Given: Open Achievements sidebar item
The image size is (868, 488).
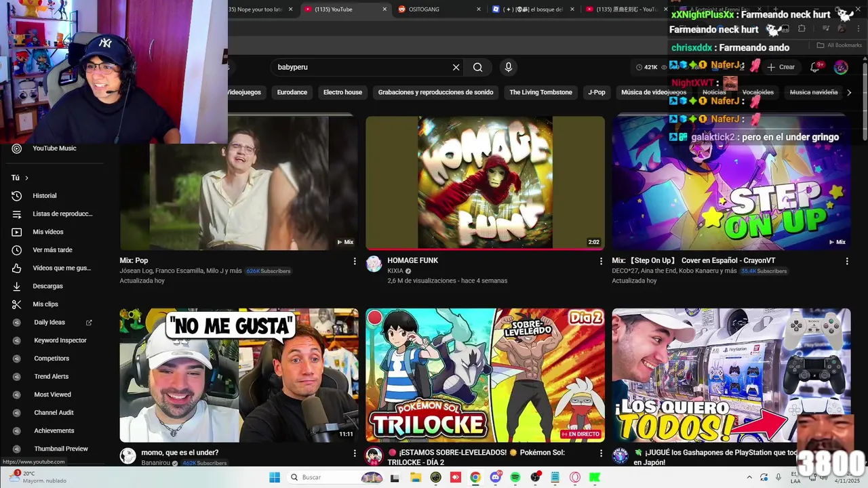Looking at the screenshot, I should pos(54,431).
